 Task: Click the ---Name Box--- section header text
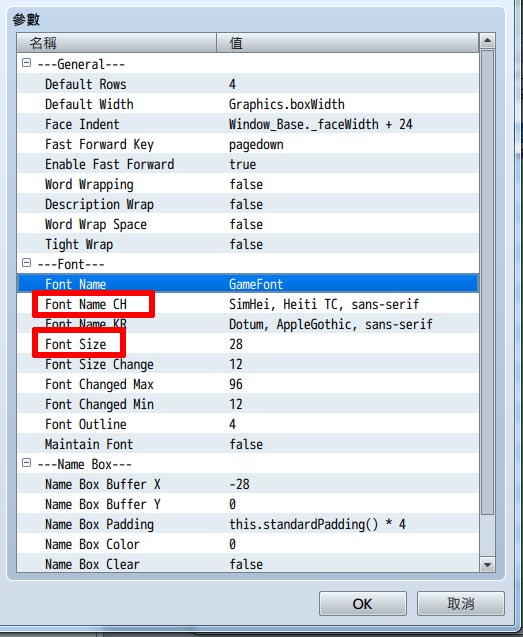pyautogui.click(x=85, y=464)
